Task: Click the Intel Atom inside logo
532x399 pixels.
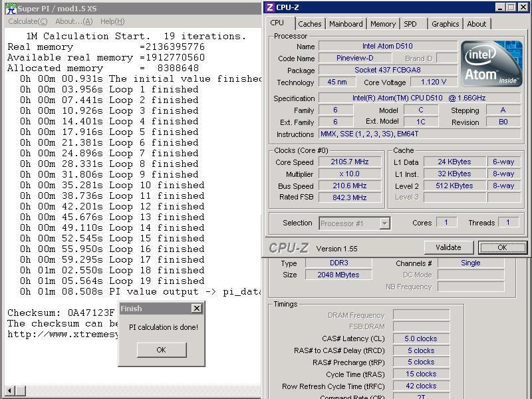Action: (491, 63)
